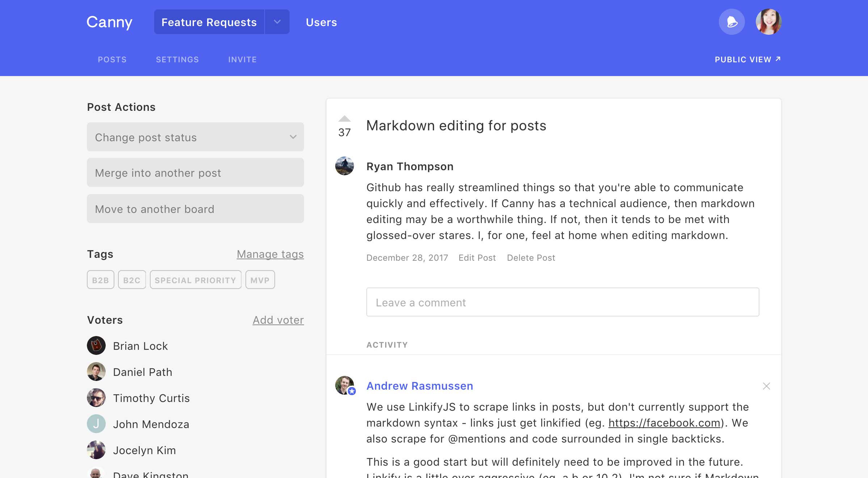This screenshot has height=478, width=868.
Task: Click the Add voter link
Action: 278,320
